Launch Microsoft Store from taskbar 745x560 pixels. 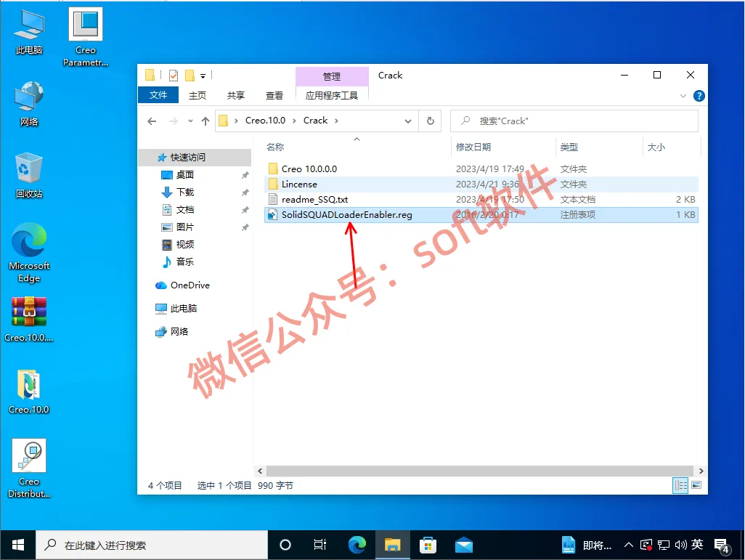pyautogui.click(x=428, y=545)
